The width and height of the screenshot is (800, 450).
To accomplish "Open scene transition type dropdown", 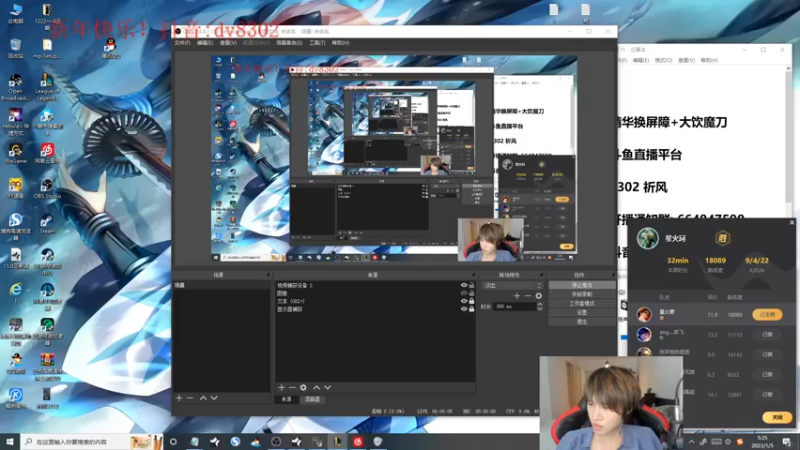I will point(512,285).
